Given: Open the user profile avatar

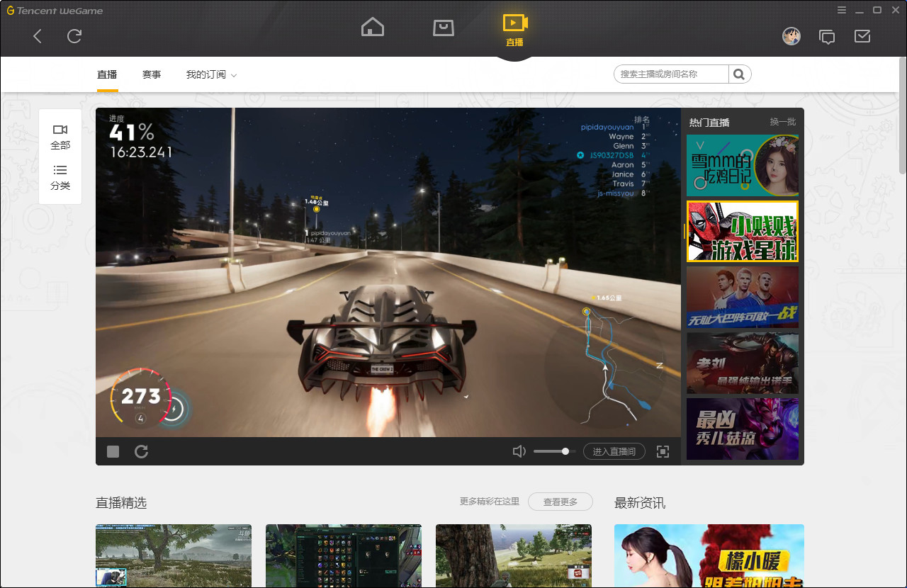Looking at the screenshot, I should pyautogui.click(x=791, y=36).
